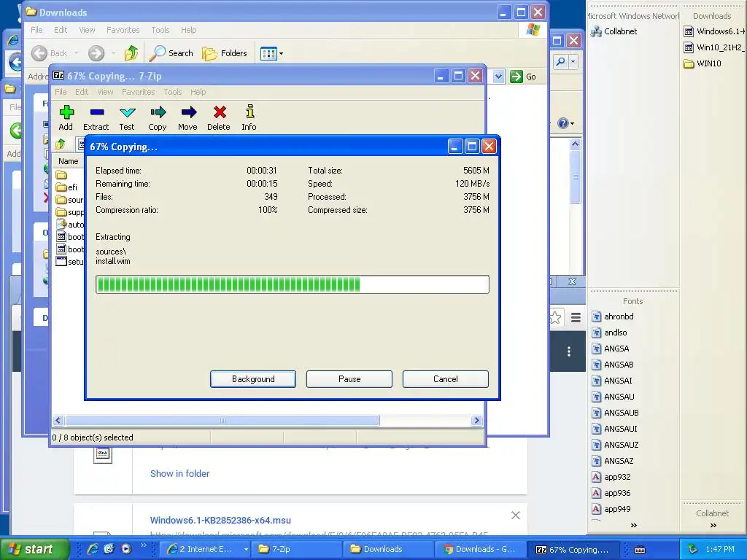This screenshot has width=747, height=560.
Task: Open Edit menu in 7-Zip window
Action: (82, 92)
